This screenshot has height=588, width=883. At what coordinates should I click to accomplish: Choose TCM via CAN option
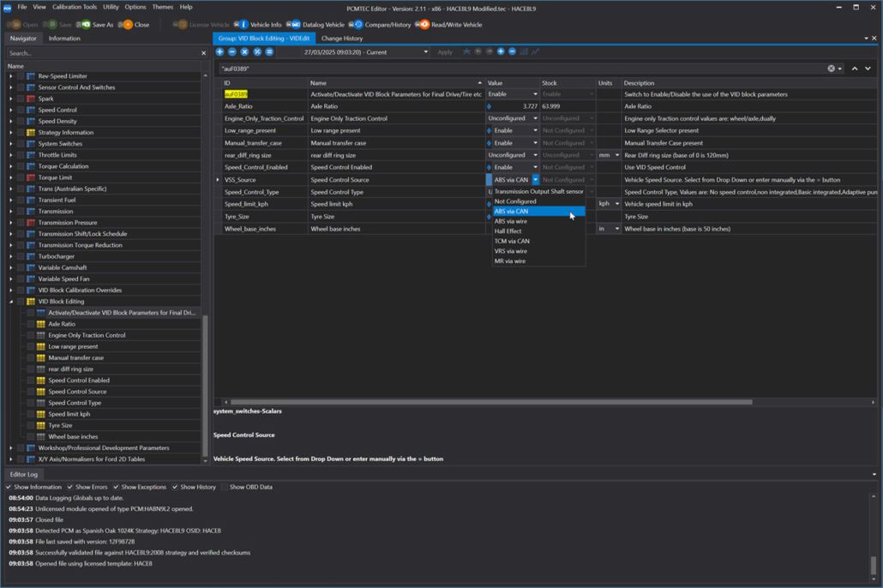pos(512,241)
